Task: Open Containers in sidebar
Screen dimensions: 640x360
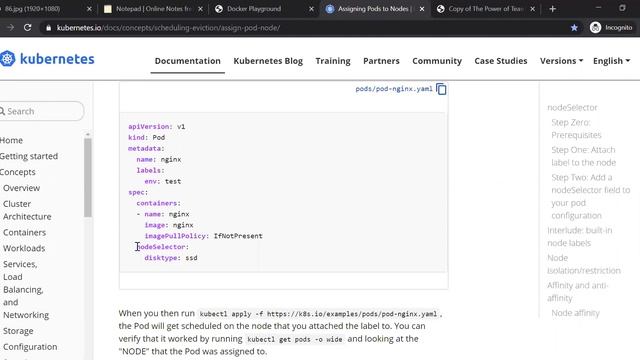Action: [x=24, y=232]
